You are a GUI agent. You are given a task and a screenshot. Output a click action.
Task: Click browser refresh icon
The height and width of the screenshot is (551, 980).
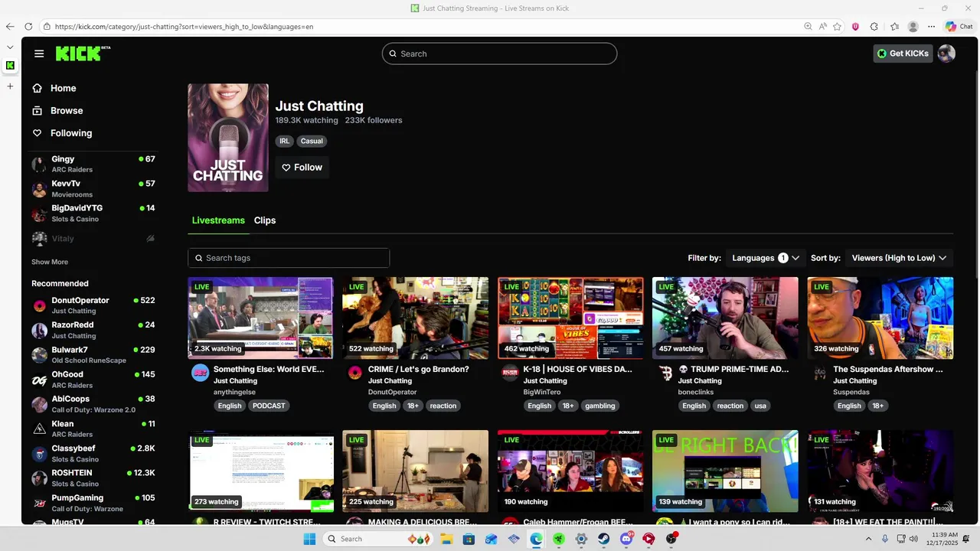coord(28,26)
